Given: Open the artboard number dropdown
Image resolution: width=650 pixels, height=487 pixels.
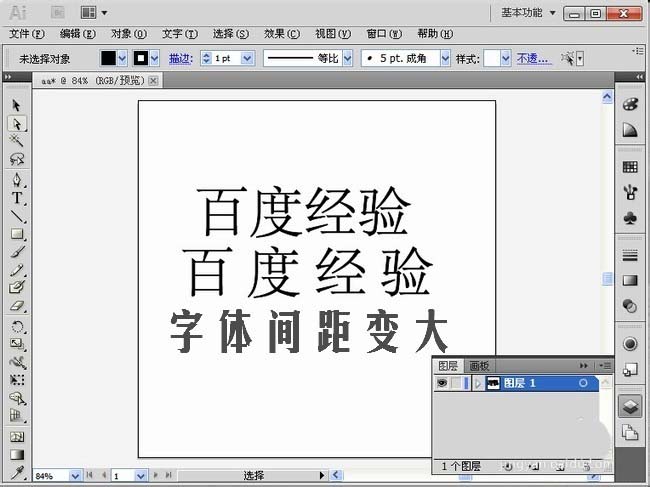Looking at the screenshot, I should (141, 475).
